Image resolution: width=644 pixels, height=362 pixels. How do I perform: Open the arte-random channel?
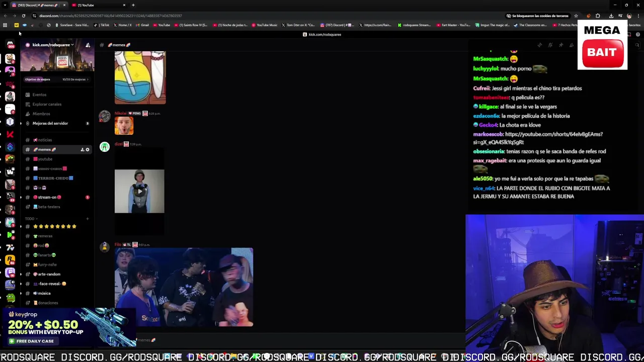click(57, 274)
